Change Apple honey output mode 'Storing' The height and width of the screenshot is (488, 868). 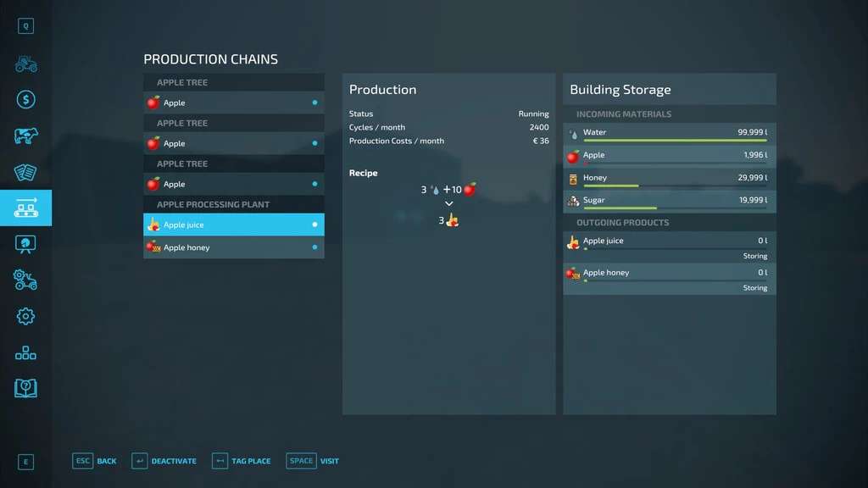pyautogui.click(x=754, y=288)
